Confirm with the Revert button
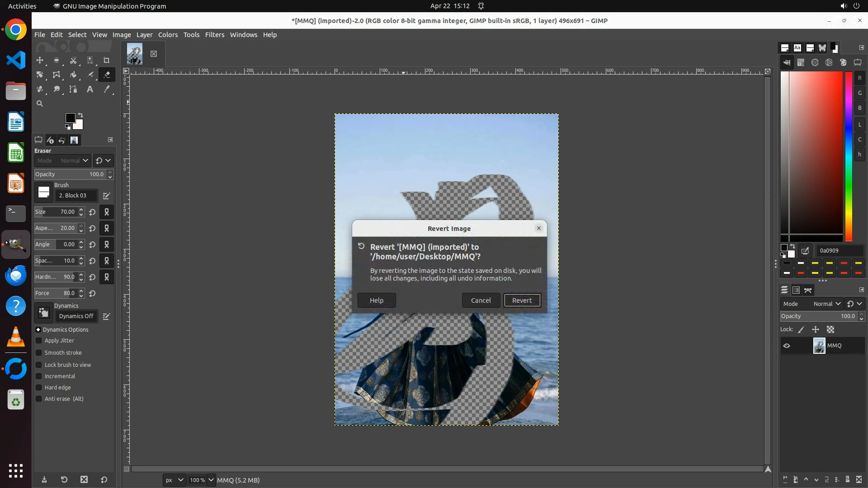This screenshot has height=488, width=868. [522, 300]
